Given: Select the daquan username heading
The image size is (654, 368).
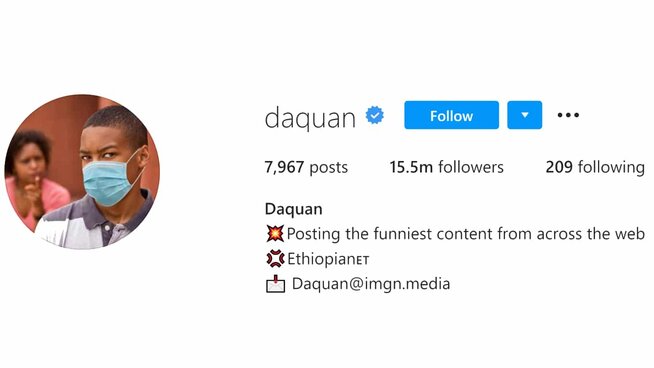Looking at the screenshot, I should pyautogui.click(x=310, y=118).
